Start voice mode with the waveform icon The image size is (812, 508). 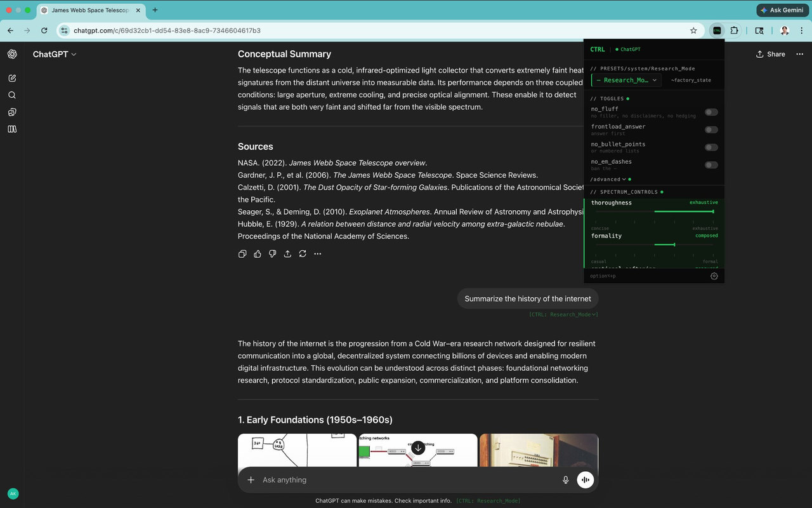click(584, 479)
